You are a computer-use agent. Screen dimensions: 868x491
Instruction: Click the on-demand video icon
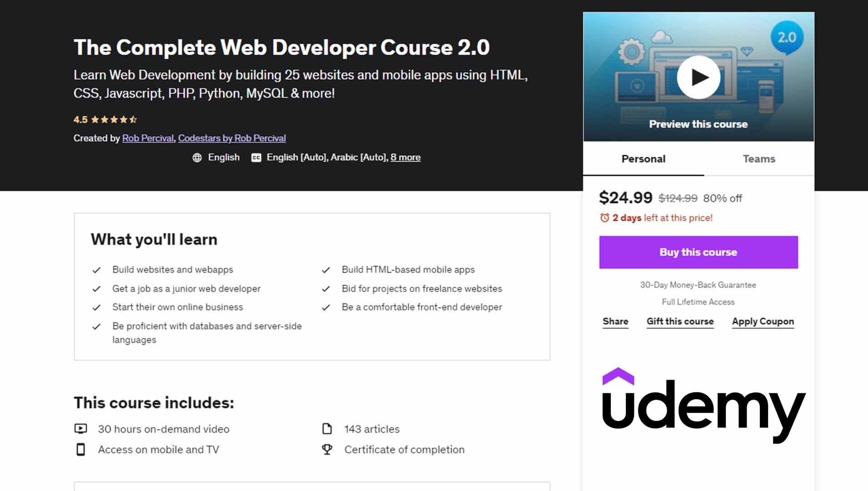[80, 429]
